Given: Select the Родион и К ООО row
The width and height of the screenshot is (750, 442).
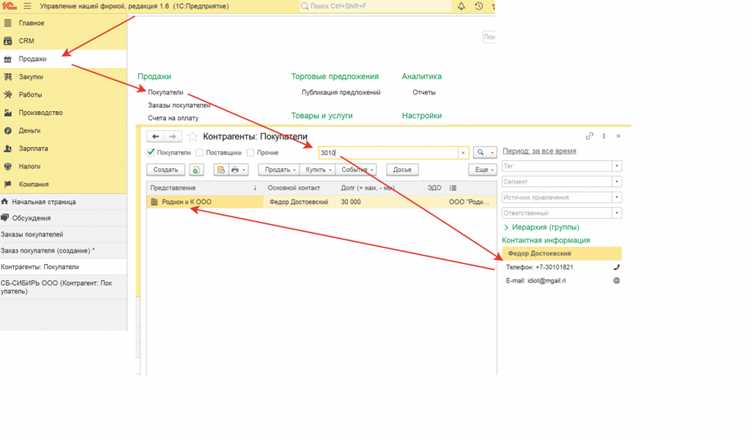Looking at the screenshot, I should 321,202.
